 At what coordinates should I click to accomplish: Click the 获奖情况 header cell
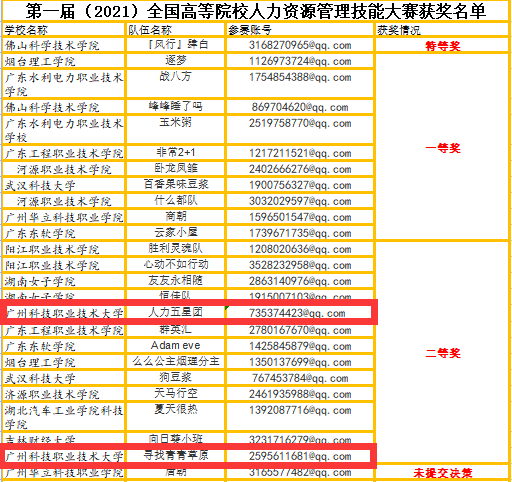pos(442,30)
